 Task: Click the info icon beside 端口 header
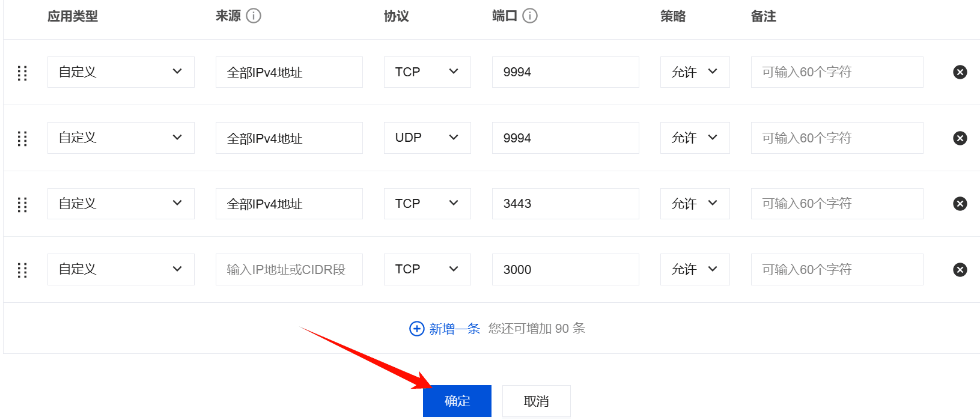(530, 16)
